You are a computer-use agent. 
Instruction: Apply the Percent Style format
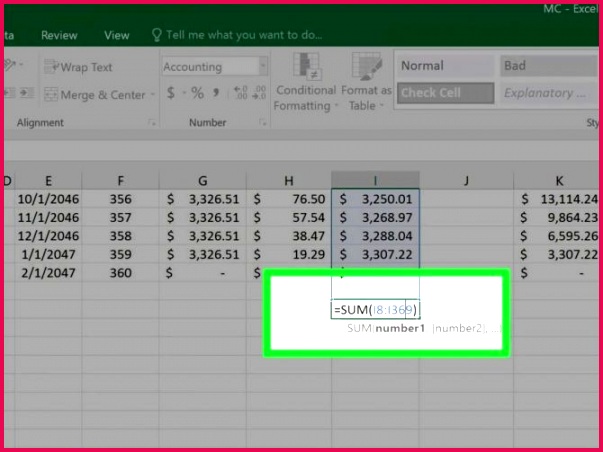click(x=197, y=94)
